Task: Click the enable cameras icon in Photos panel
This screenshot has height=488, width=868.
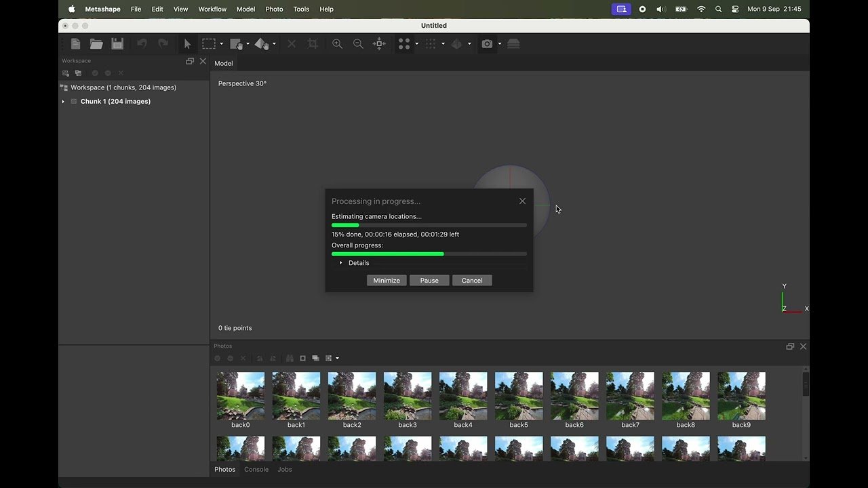Action: [218, 359]
